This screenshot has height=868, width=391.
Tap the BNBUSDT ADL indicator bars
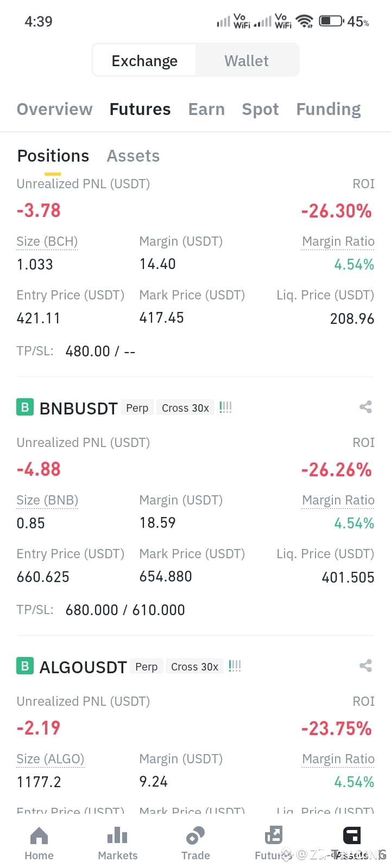(x=226, y=407)
